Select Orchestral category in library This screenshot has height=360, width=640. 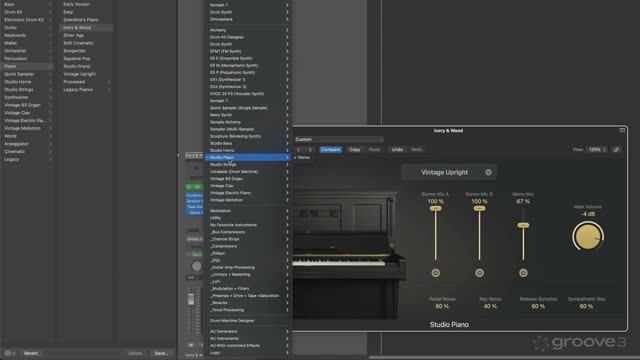(x=27, y=51)
